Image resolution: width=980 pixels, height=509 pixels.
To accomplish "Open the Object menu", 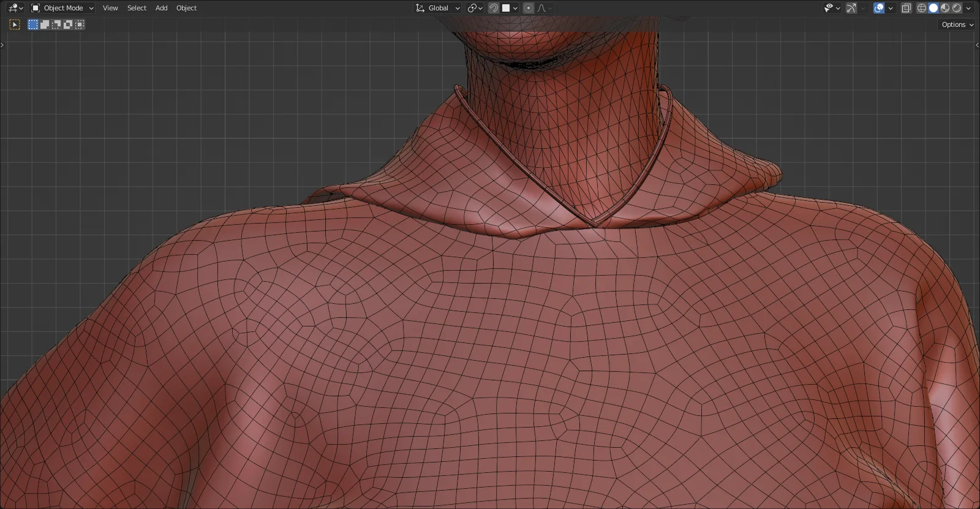I will coord(186,8).
